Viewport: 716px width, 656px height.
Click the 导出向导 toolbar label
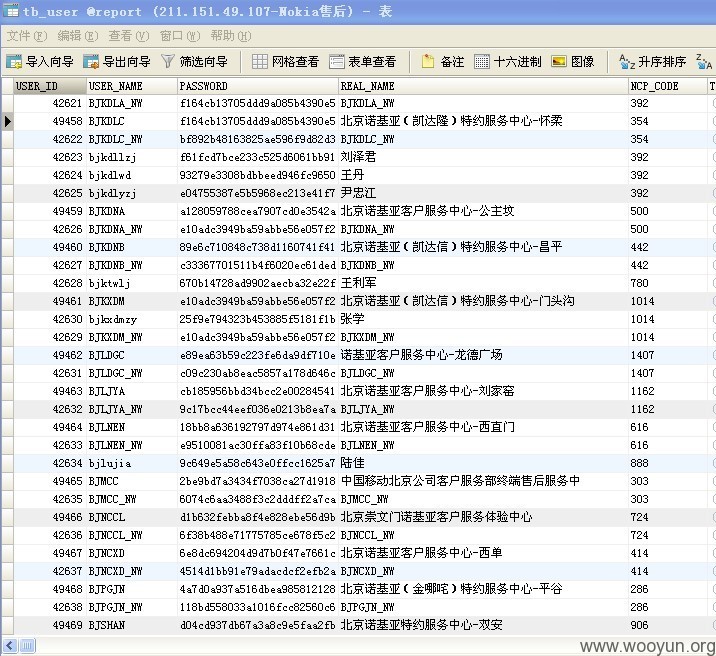pos(126,62)
